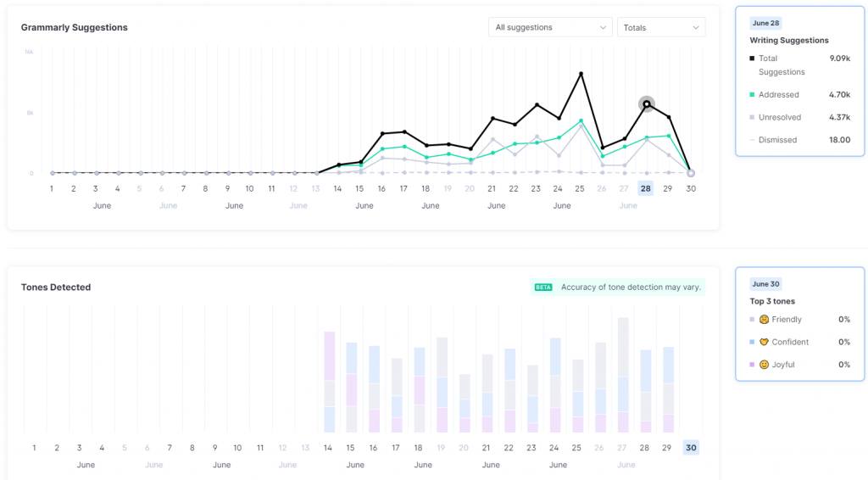Open the Totals dropdown
The width and height of the screenshot is (868, 480).
coord(661,27)
